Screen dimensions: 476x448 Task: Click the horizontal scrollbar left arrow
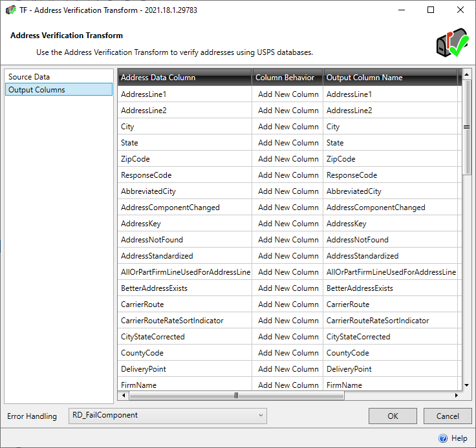coord(124,395)
